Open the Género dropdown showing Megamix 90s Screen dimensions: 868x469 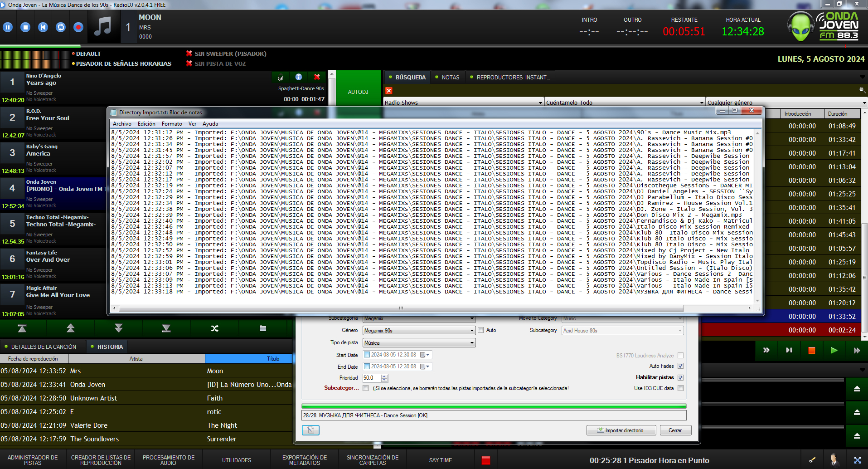click(x=419, y=331)
